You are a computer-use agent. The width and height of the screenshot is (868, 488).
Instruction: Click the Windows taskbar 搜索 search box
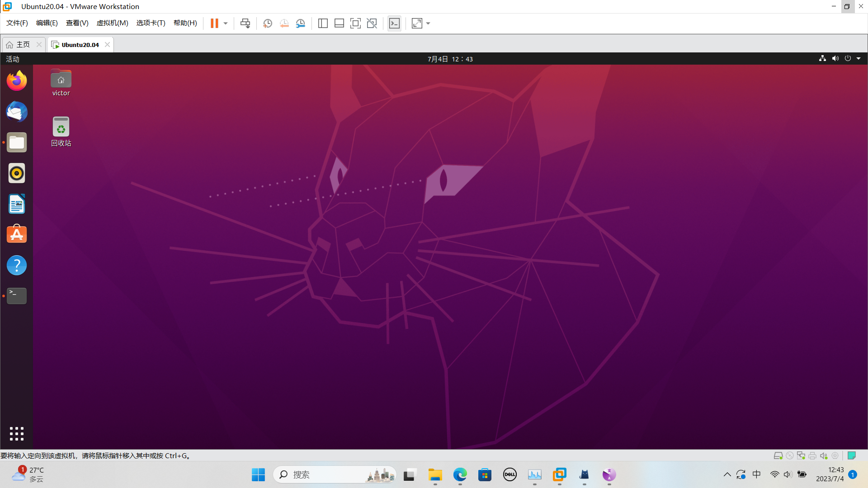pos(335,474)
